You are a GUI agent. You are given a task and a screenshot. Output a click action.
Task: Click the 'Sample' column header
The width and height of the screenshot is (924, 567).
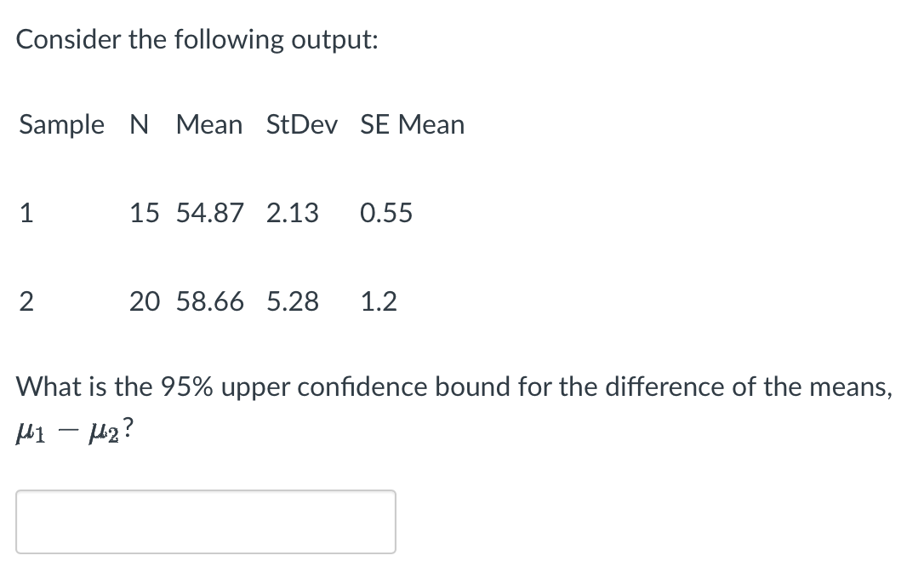click(x=60, y=124)
